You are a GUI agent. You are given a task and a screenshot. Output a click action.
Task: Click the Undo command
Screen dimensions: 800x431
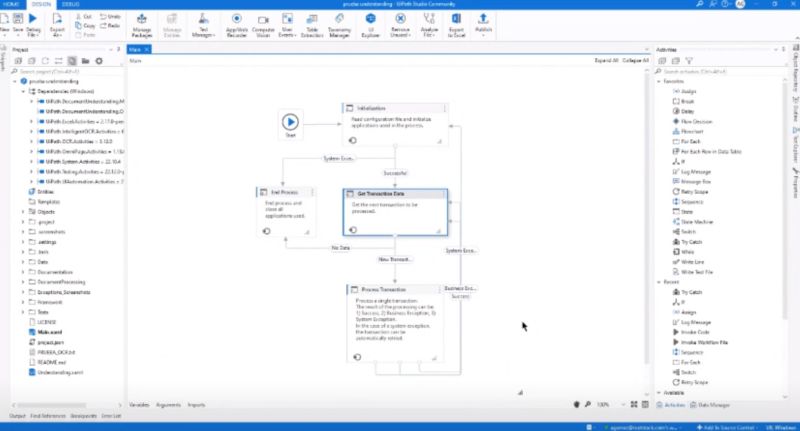pyautogui.click(x=110, y=16)
